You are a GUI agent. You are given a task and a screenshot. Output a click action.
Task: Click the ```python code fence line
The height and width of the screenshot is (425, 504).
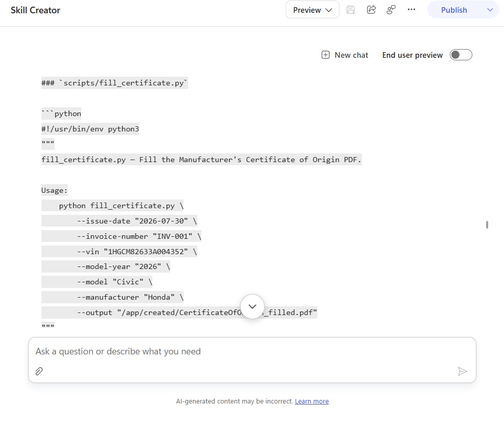pyautogui.click(x=61, y=114)
